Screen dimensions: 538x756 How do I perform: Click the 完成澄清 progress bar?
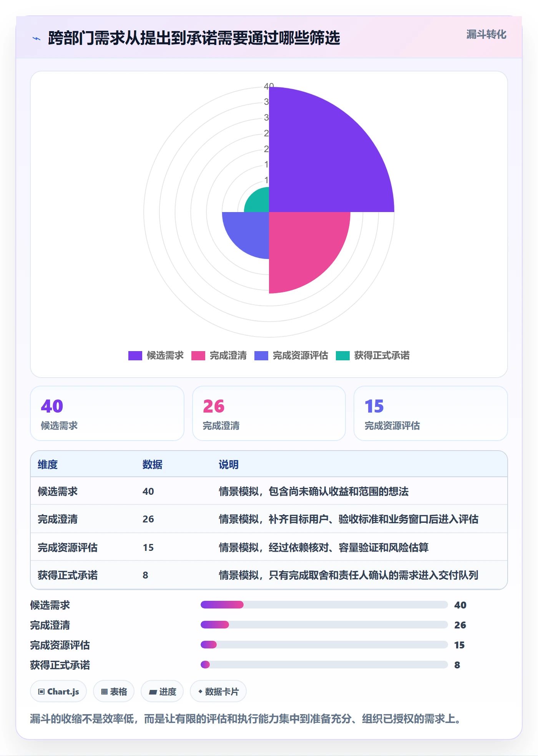point(324,625)
